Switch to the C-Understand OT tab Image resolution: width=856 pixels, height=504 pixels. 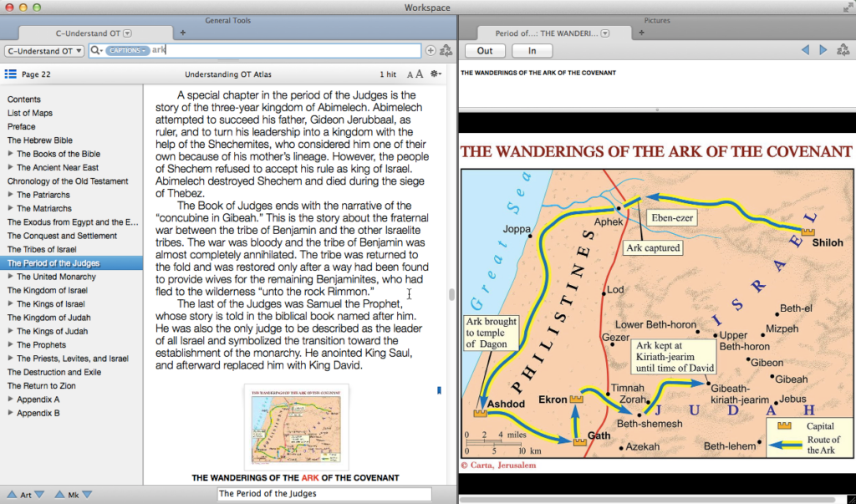click(92, 33)
